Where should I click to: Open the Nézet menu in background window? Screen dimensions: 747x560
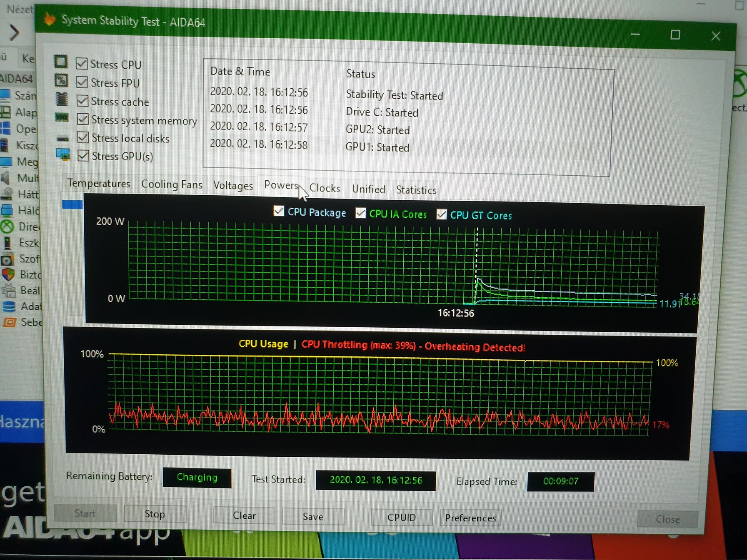point(19,9)
